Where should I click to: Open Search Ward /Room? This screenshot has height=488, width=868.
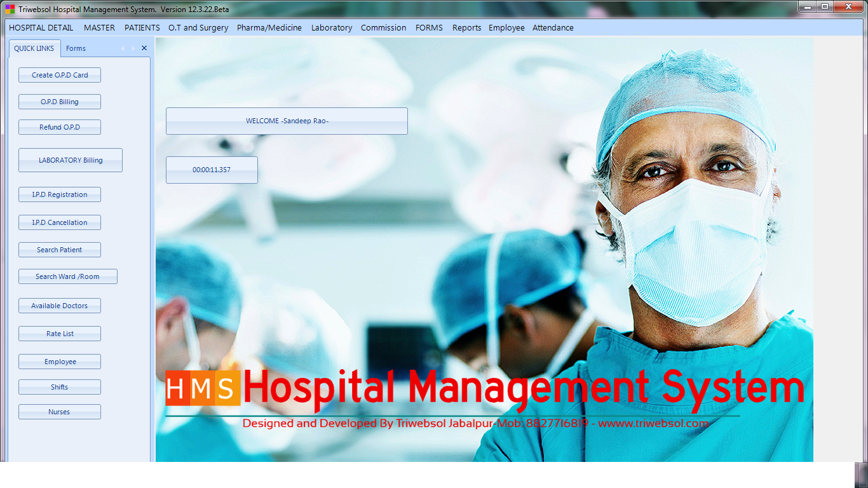click(x=67, y=276)
